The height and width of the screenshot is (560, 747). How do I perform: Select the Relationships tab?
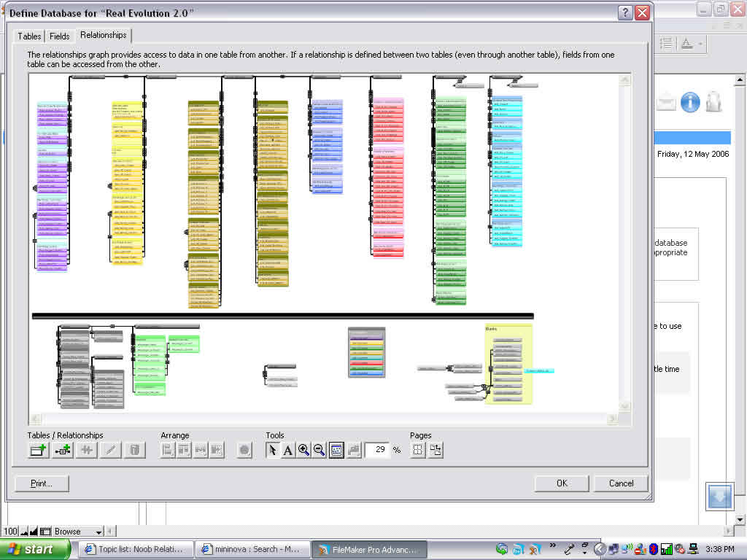pos(104,35)
